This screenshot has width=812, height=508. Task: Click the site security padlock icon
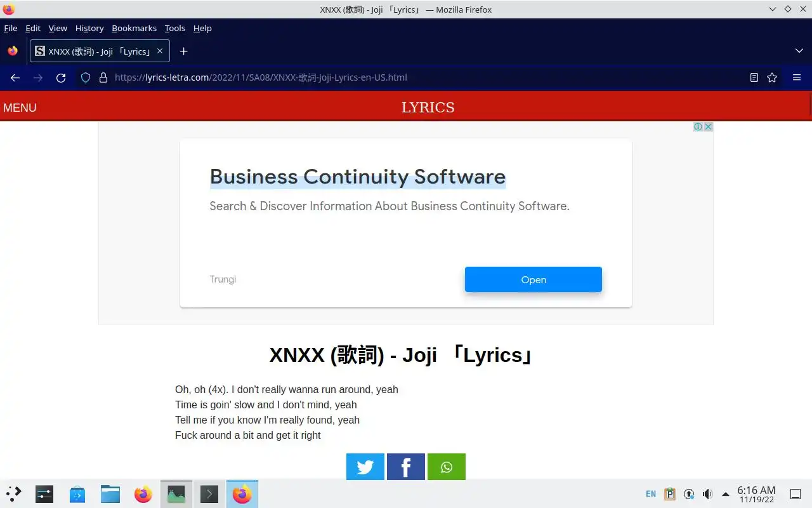(103, 77)
